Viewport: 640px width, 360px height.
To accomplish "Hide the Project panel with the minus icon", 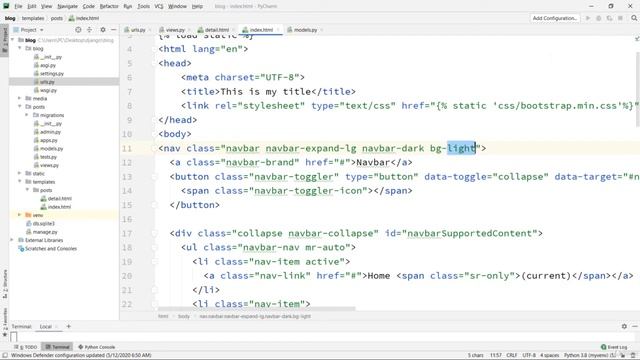I will 113,30.
